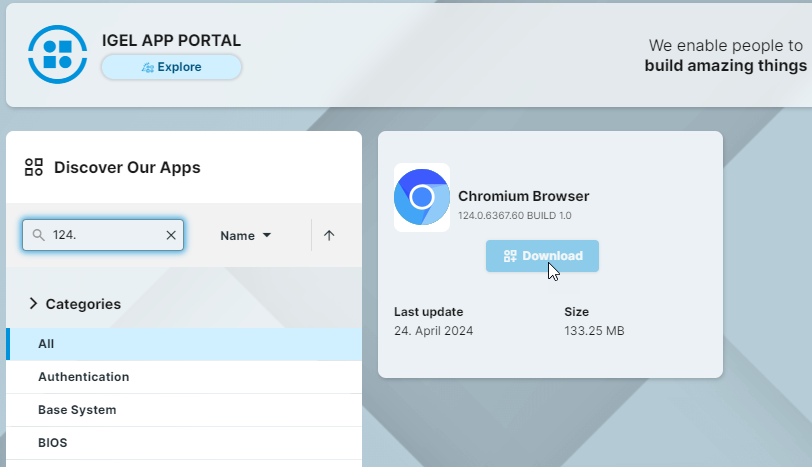Open the Name sort dropdown
The width and height of the screenshot is (812, 467).
click(246, 236)
